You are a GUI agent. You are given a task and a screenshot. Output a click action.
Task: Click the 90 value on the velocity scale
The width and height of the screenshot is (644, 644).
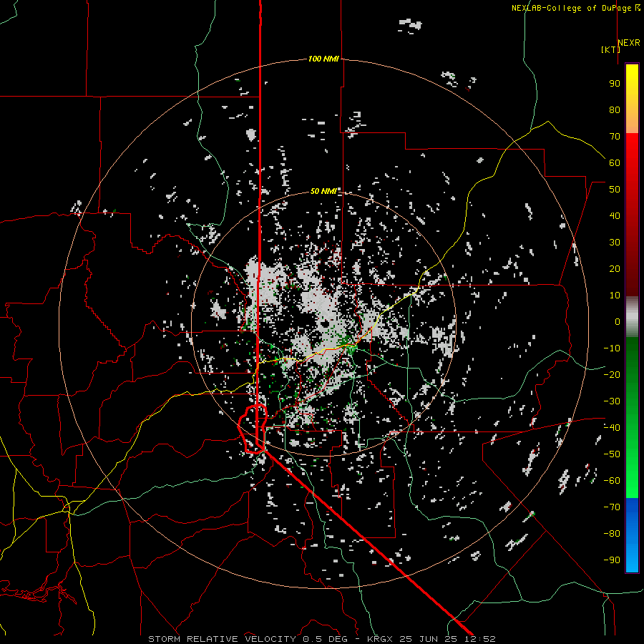[615, 84]
